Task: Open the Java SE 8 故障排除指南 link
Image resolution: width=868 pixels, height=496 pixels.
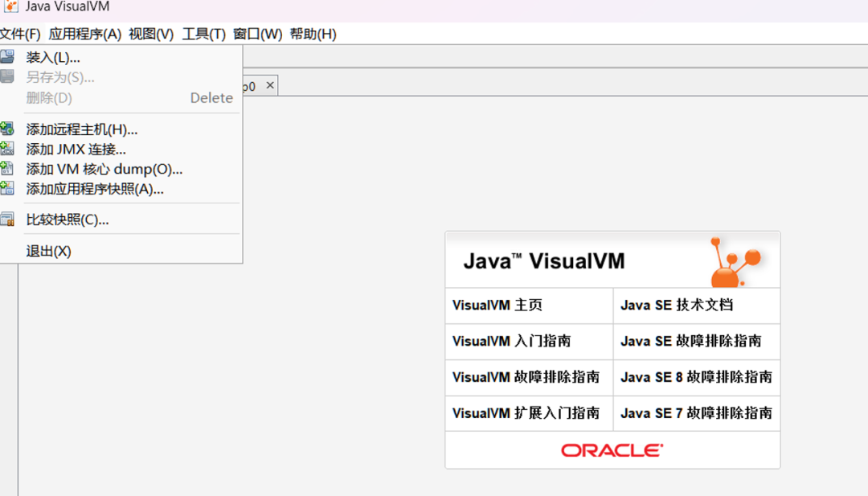Action: (x=696, y=377)
